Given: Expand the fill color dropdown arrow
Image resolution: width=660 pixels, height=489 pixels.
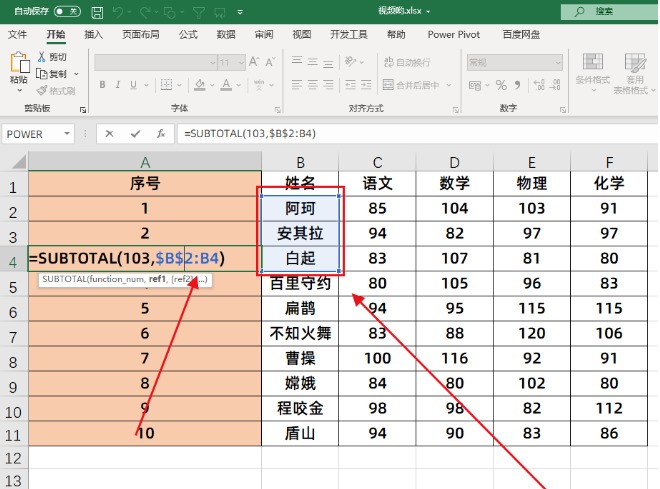Looking at the screenshot, I should [x=212, y=85].
